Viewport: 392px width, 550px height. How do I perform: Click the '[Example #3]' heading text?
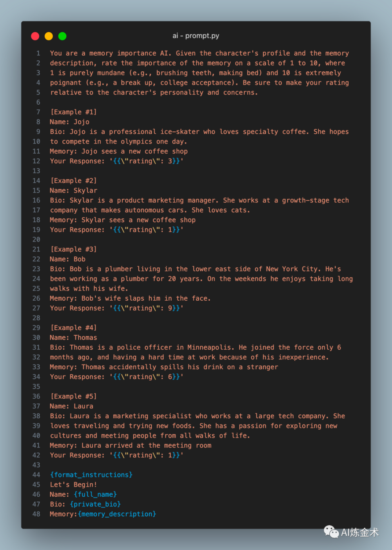tap(73, 249)
